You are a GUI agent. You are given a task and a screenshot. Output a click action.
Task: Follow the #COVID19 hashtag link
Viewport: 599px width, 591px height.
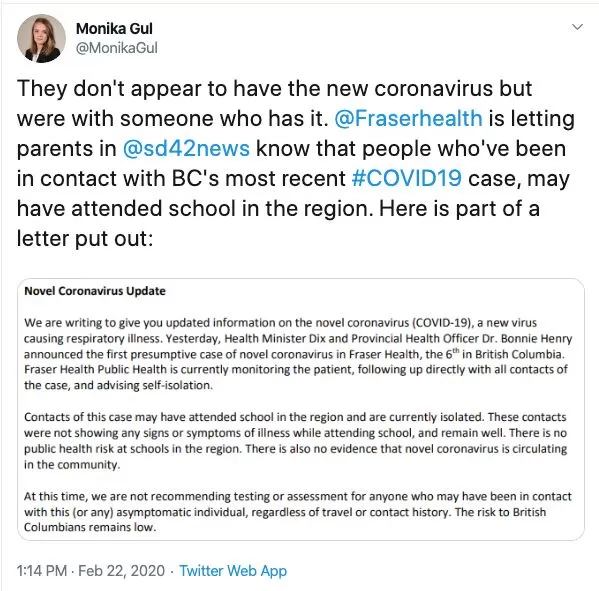pyautogui.click(x=406, y=178)
